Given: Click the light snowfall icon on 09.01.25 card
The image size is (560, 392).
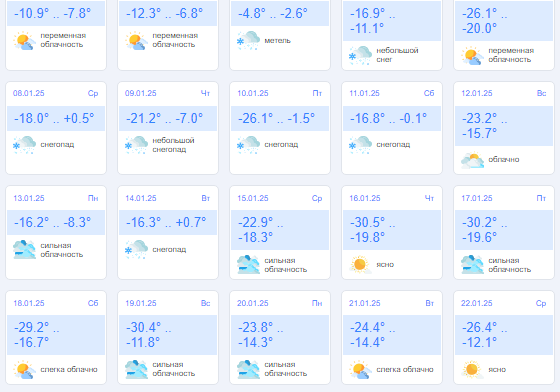Looking at the screenshot, I should click(136, 145).
